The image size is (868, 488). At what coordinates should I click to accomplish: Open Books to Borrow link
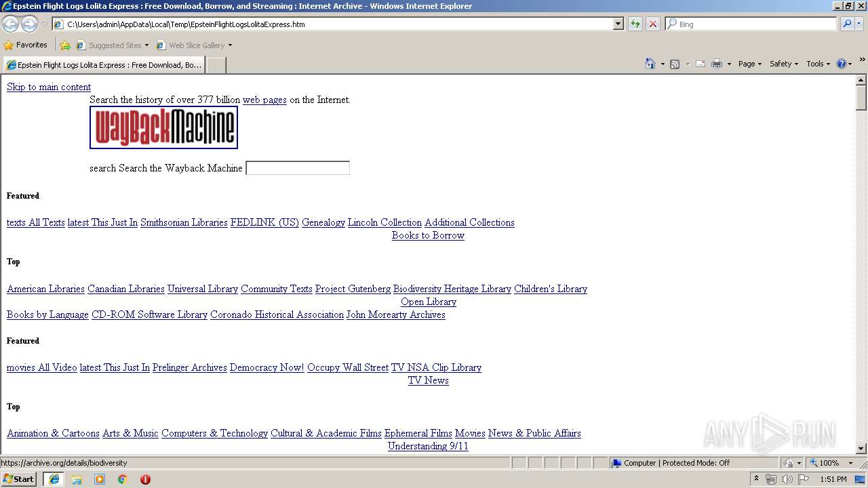pyautogui.click(x=428, y=235)
